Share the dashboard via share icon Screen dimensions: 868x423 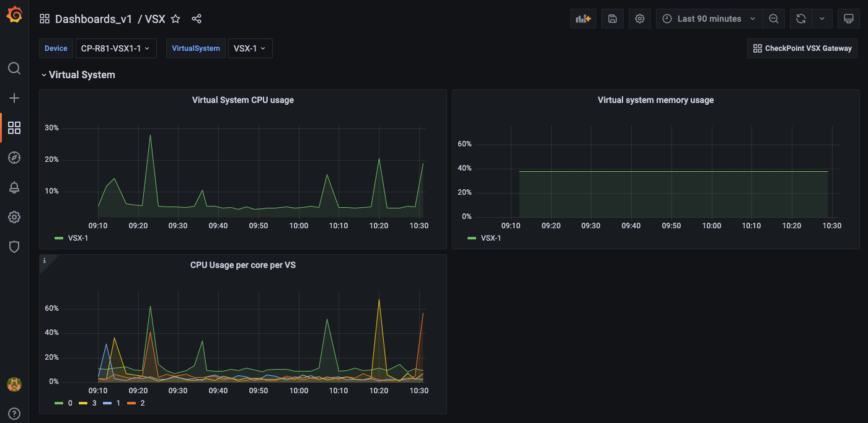pyautogui.click(x=197, y=19)
